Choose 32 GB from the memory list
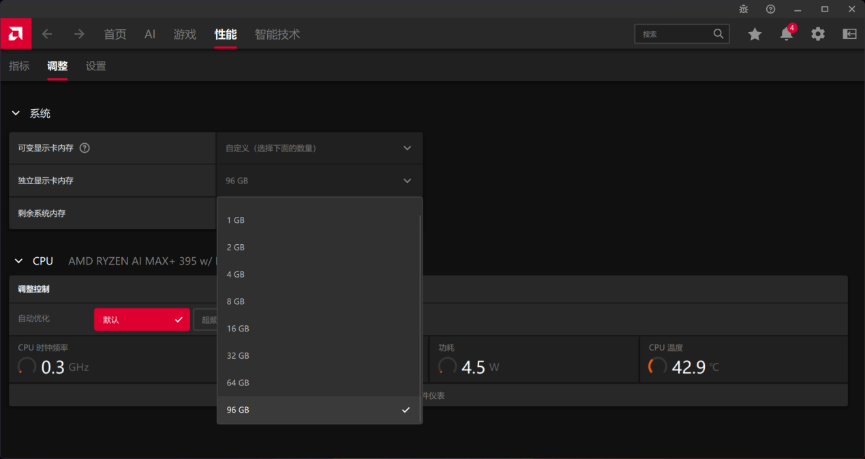 (x=319, y=355)
